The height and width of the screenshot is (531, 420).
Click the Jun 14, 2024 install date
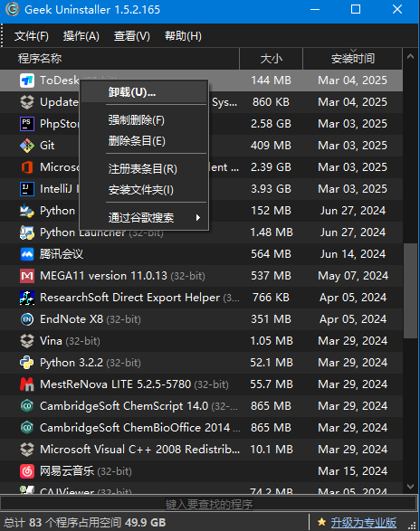353,254
